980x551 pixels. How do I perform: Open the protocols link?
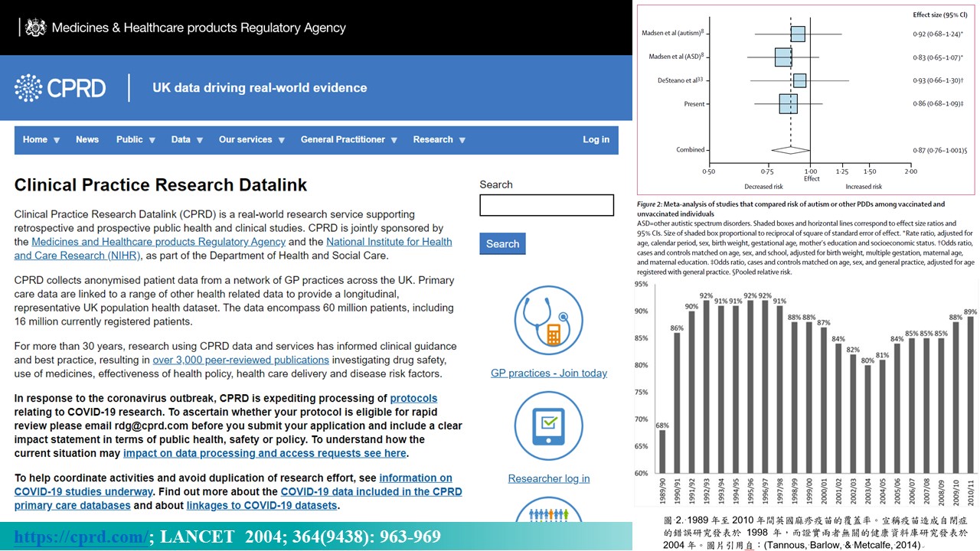click(x=413, y=398)
